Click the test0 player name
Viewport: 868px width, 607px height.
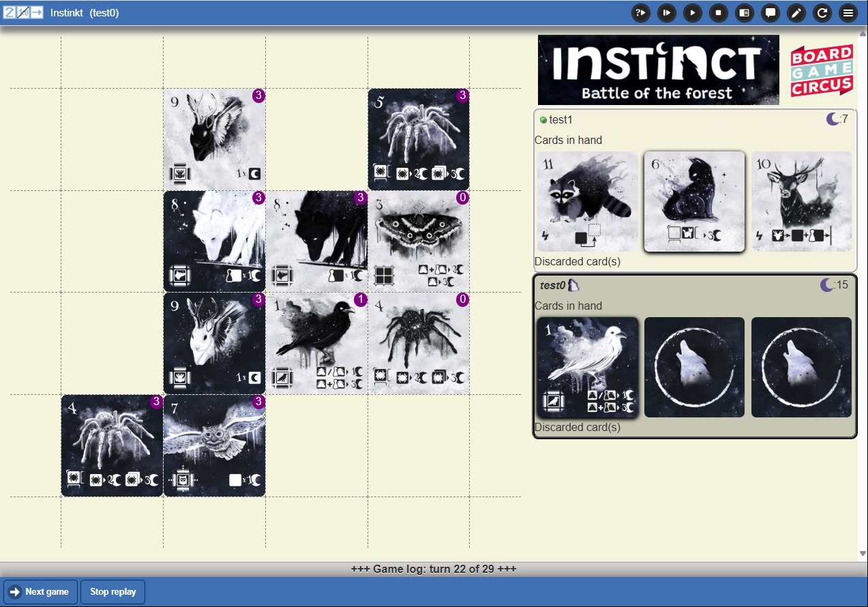[x=553, y=285]
